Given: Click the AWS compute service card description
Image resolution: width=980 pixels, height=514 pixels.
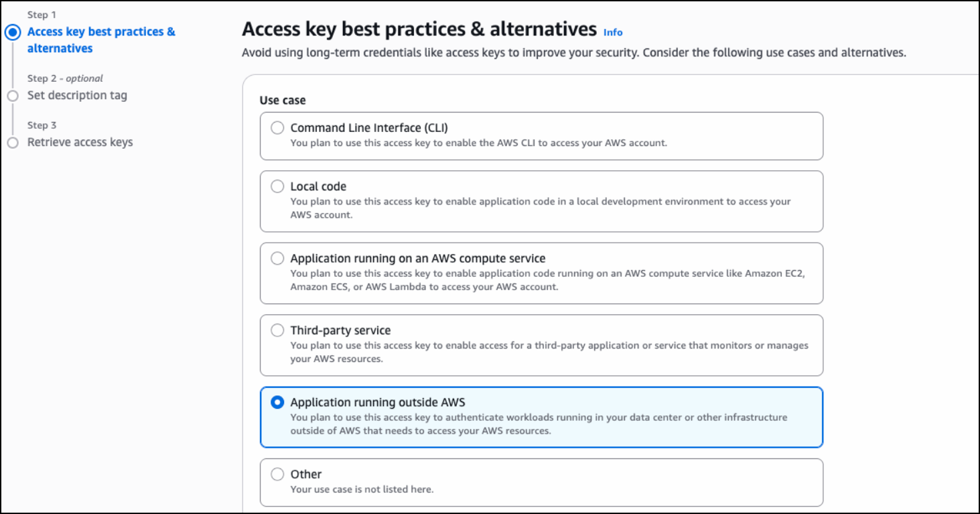Looking at the screenshot, I should 545,280.
